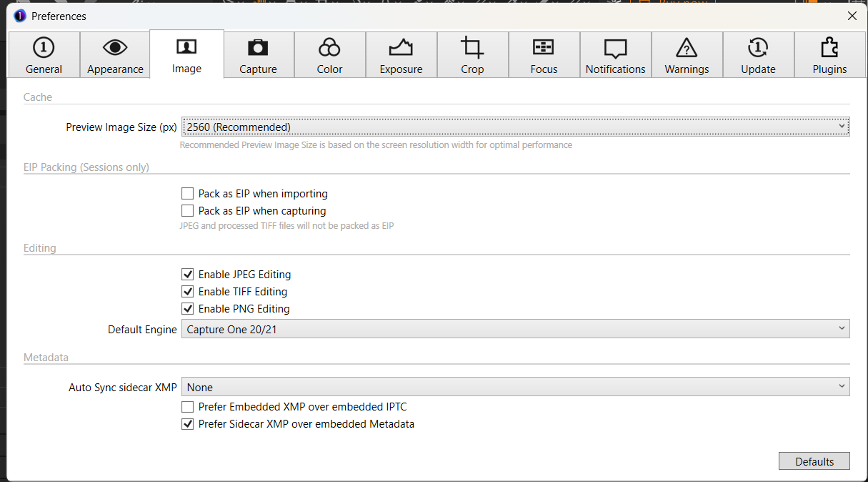Disable Enable JPEG Editing checkbox
The image size is (868, 482).
(188, 275)
